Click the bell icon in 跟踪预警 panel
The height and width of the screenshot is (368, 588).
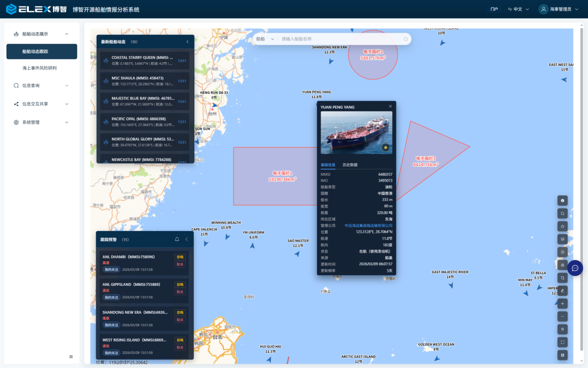pos(177,239)
